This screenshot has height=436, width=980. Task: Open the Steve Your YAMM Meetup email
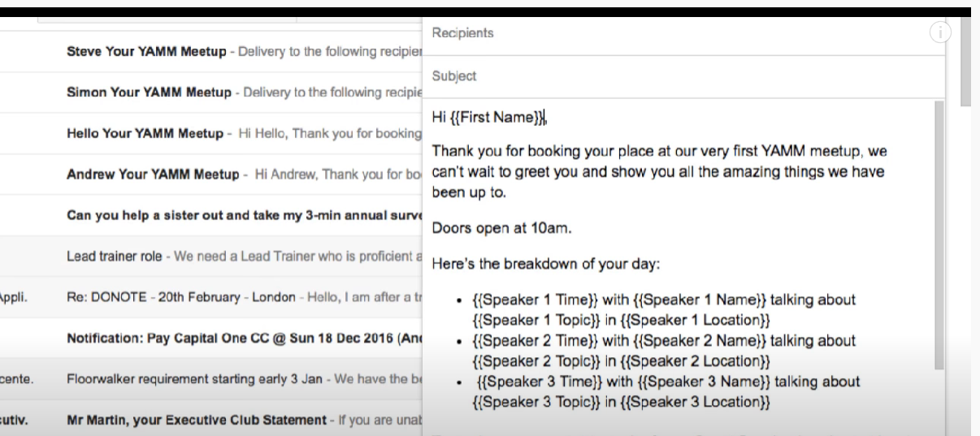pyautogui.click(x=244, y=52)
